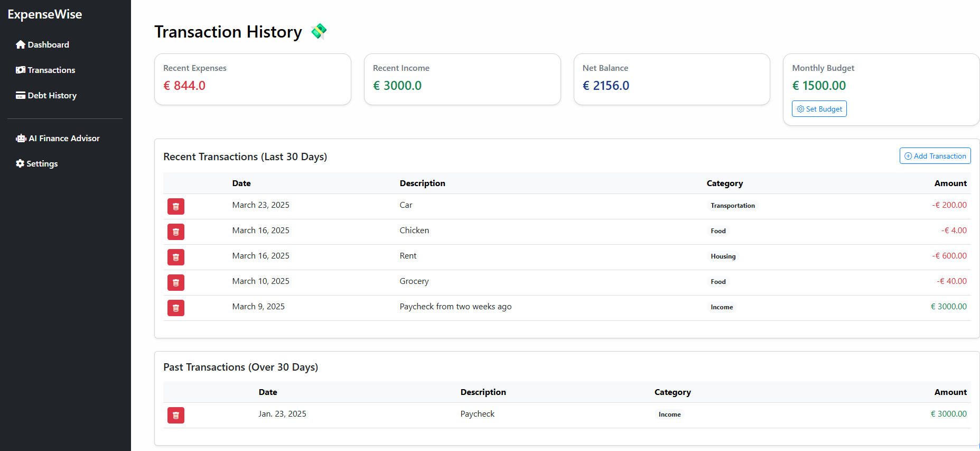Screen dimensions: 980x451
Task: Click trash icon for the Rent entry
Action: 176,257
